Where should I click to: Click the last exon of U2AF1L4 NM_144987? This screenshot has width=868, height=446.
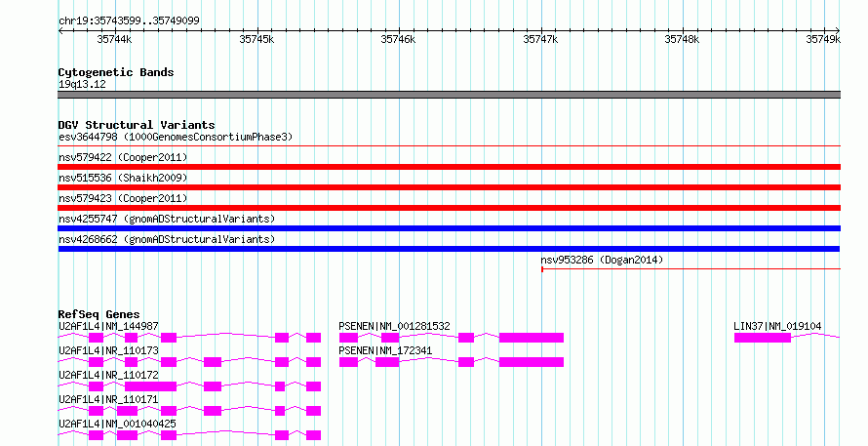(314, 338)
